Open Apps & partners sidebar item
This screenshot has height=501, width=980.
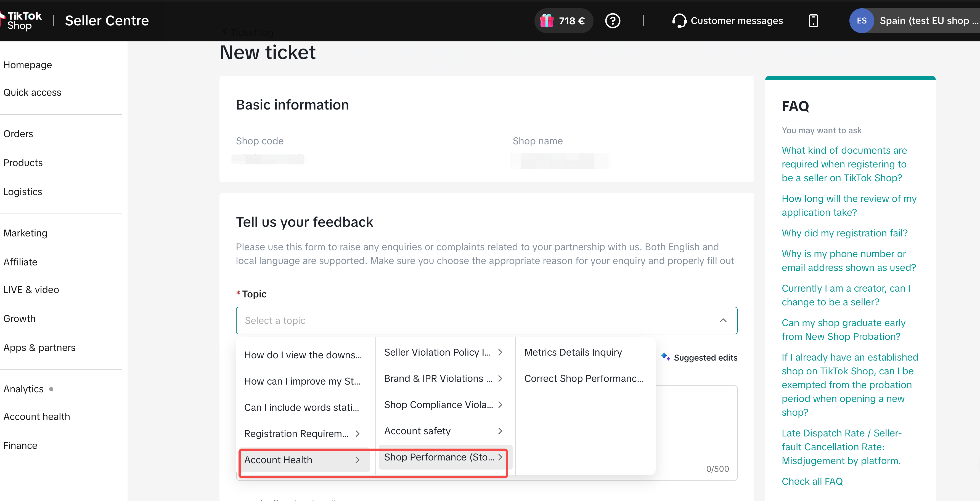(x=39, y=347)
